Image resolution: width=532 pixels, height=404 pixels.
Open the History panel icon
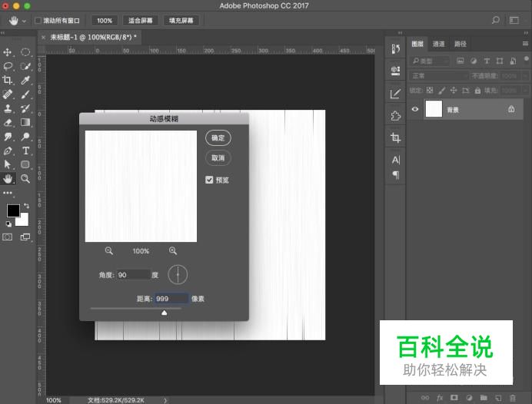coord(395,49)
